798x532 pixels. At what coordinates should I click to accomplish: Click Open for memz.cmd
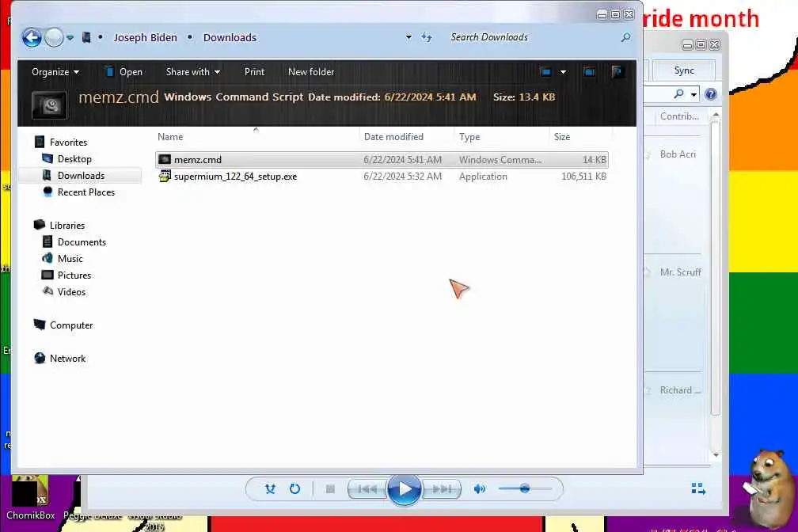point(123,72)
